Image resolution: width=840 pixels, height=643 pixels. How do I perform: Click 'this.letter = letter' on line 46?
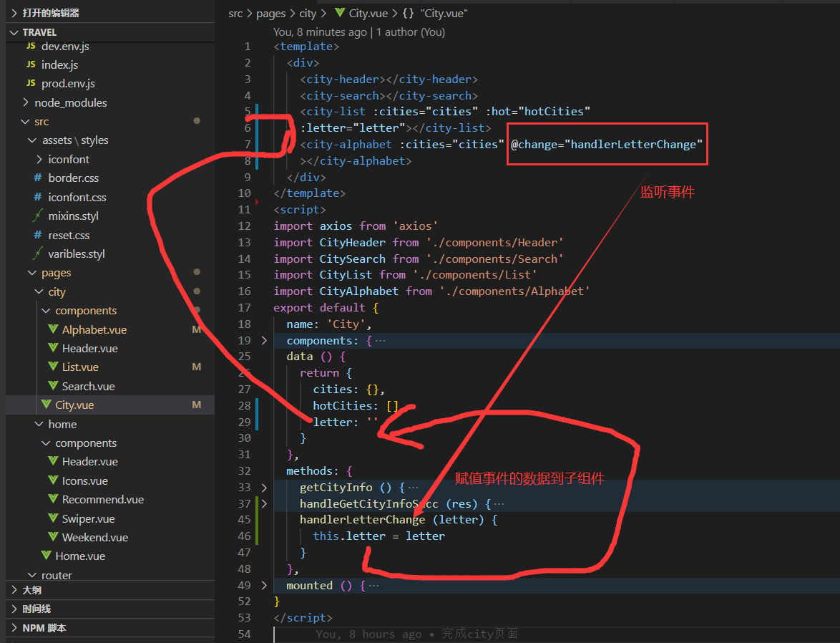(x=379, y=536)
